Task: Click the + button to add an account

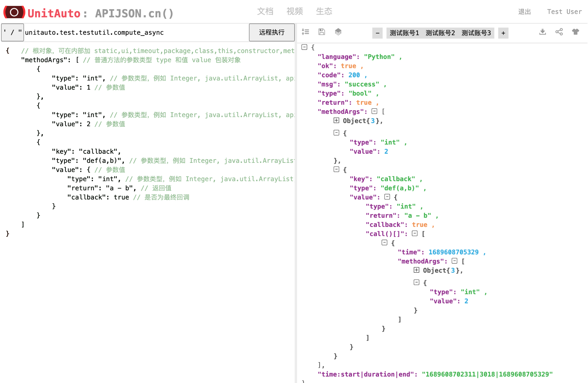Action: click(503, 33)
